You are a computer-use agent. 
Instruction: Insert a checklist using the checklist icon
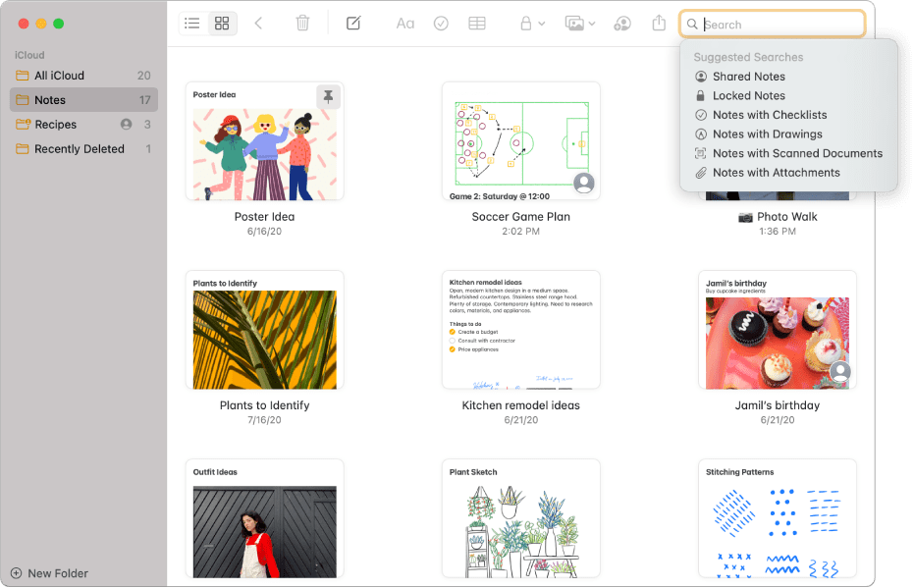tap(441, 23)
